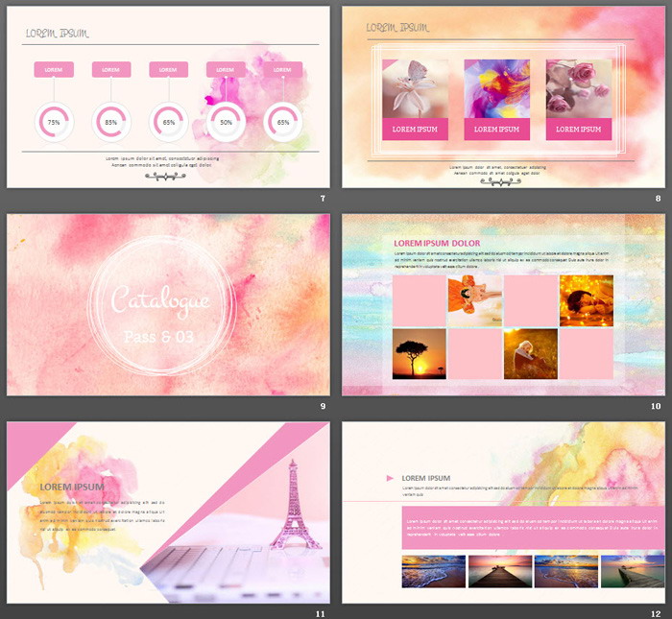Screen dimensions: 672x619
Task: Select the colorful abstract photo on slide 8
Action: pyautogui.click(x=496, y=88)
